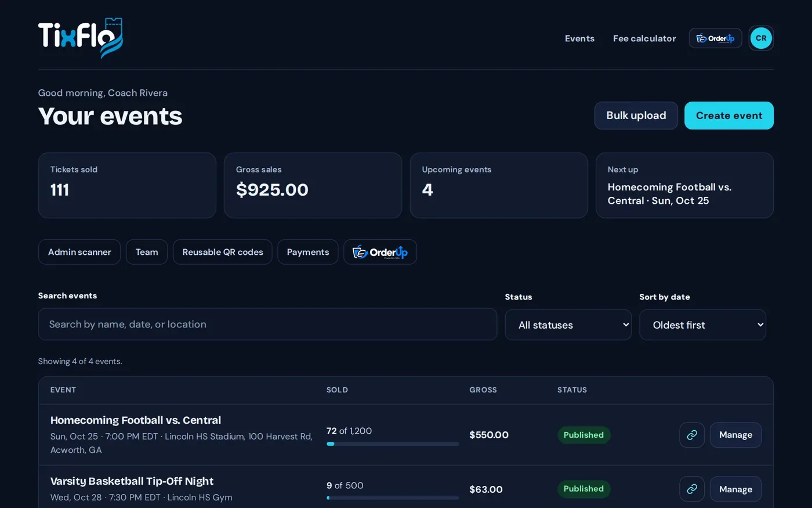Viewport: 812px width, 508px height.
Task: Click the GROSS column header
Action: pos(483,390)
